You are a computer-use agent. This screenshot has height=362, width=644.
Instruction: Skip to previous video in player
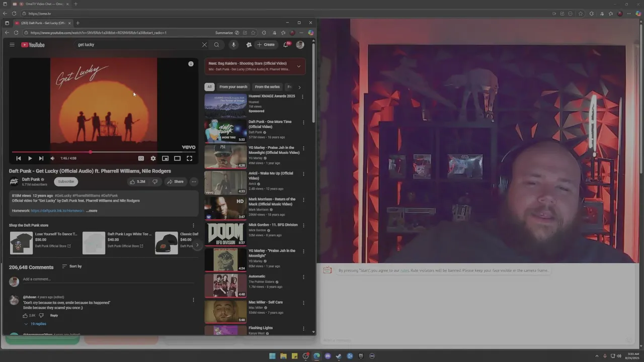pyautogui.click(x=19, y=158)
